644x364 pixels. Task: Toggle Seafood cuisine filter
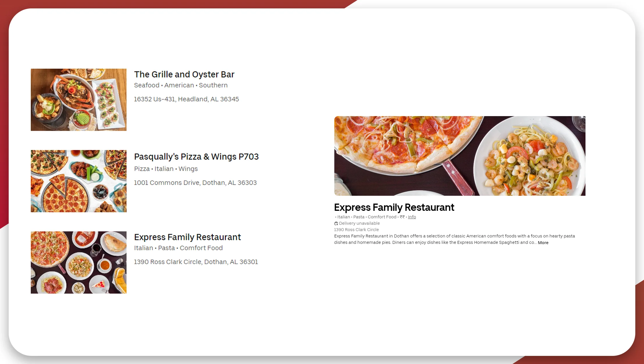click(145, 85)
